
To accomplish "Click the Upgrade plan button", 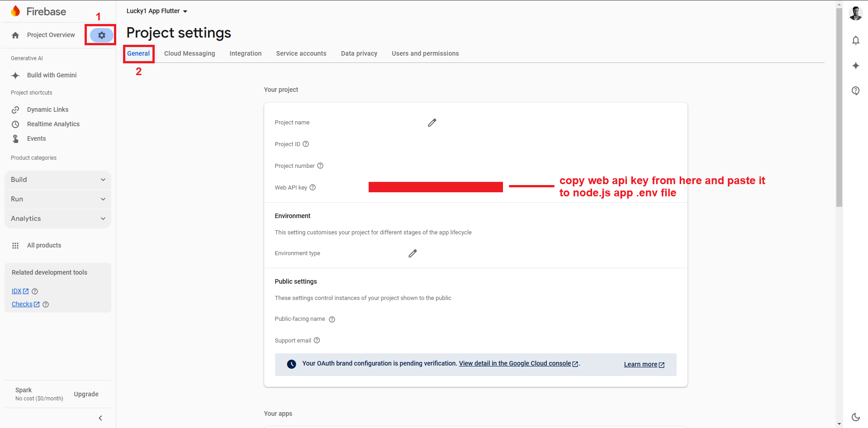I will [86, 394].
